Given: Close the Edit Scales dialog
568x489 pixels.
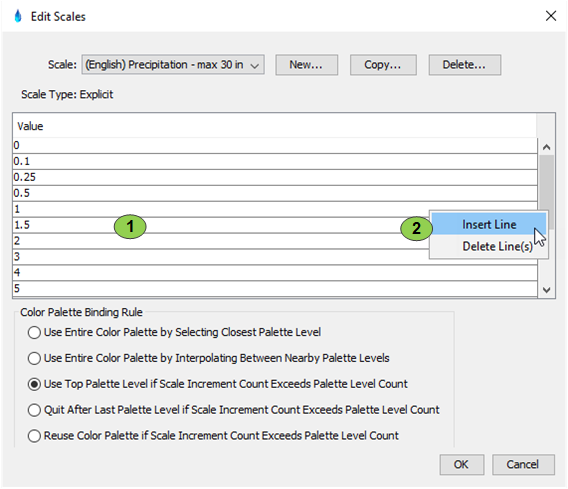Looking at the screenshot, I should pos(551,16).
